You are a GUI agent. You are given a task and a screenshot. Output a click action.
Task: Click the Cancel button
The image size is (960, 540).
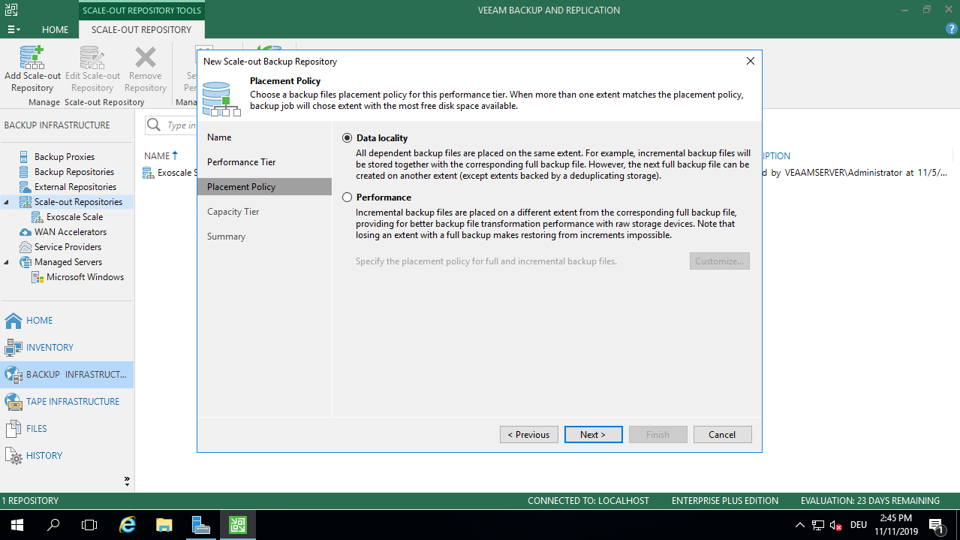point(722,435)
